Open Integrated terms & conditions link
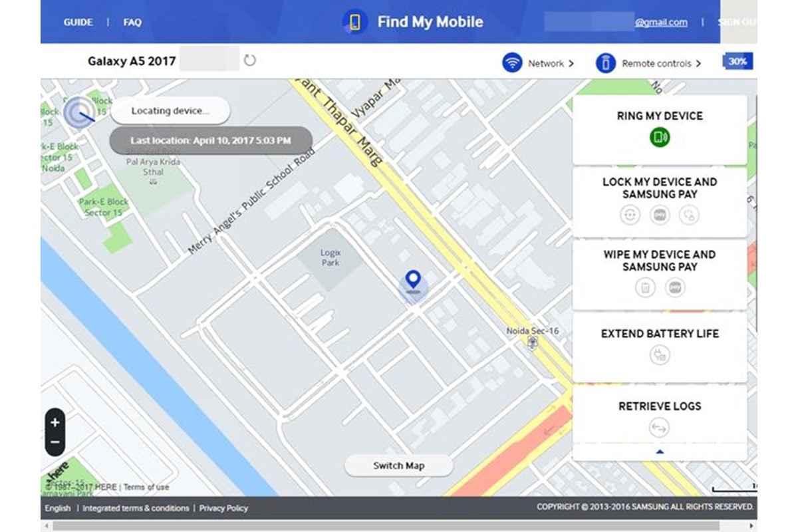 (136, 508)
